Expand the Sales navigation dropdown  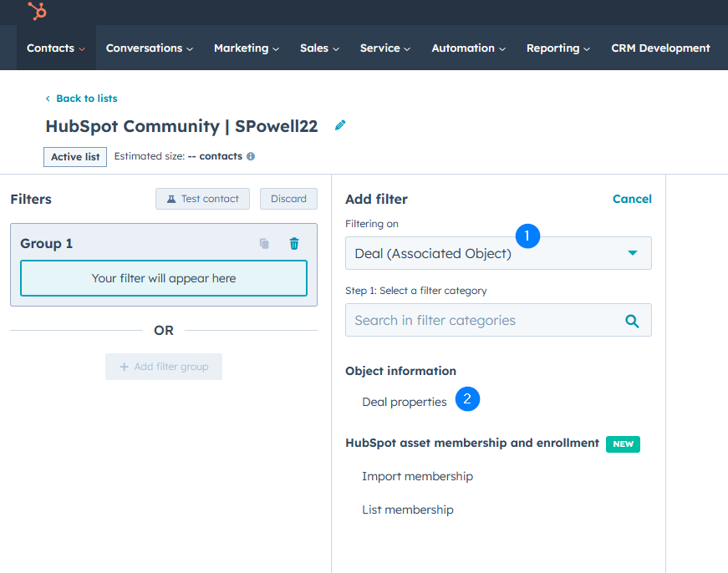pyautogui.click(x=319, y=48)
